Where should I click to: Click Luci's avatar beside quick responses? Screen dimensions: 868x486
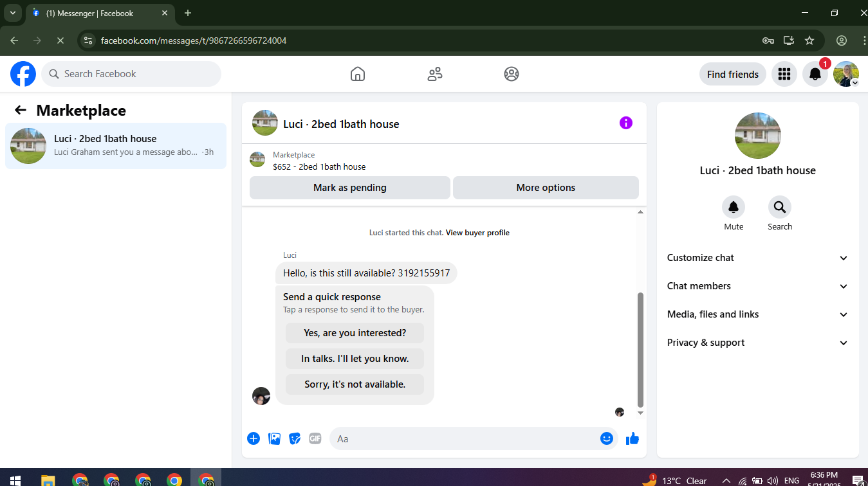pos(261,396)
